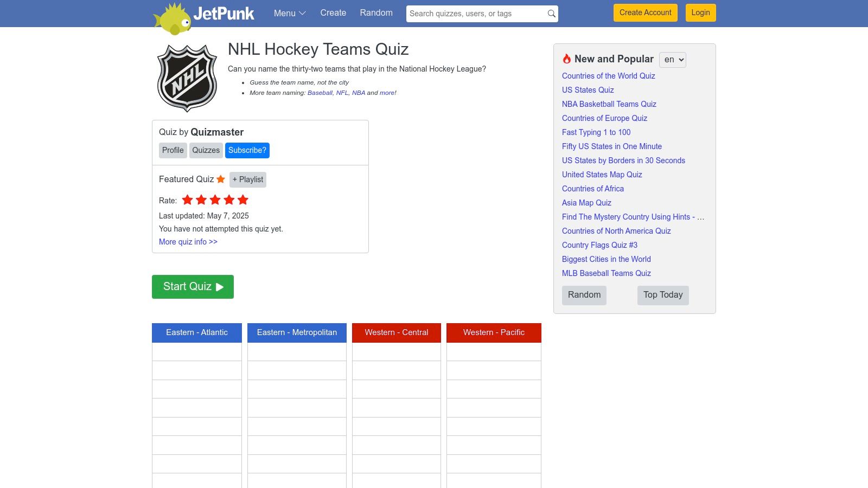Image resolution: width=868 pixels, height=488 pixels.
Task: Open the Menu dropdown
Action: click(x=290, y=13)
